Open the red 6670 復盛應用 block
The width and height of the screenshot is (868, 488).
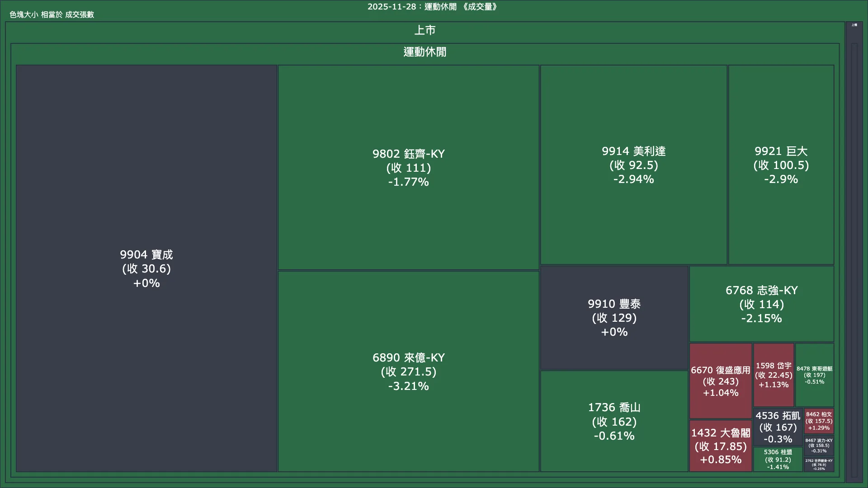coord(720,381)
